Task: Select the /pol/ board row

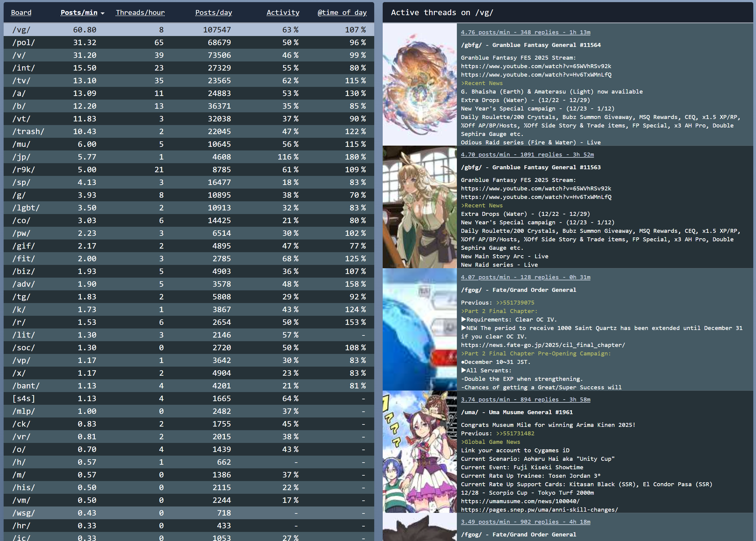Action: click(23, 43)
